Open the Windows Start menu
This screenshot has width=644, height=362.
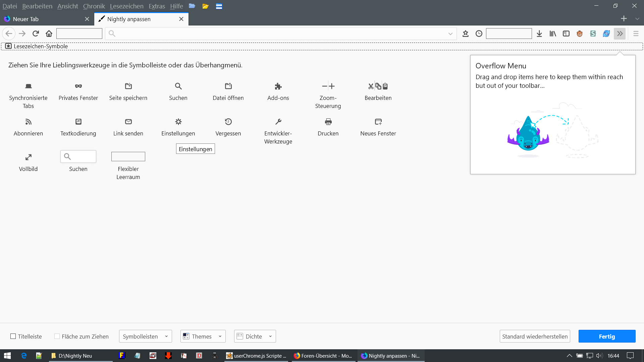click(7, 356)
